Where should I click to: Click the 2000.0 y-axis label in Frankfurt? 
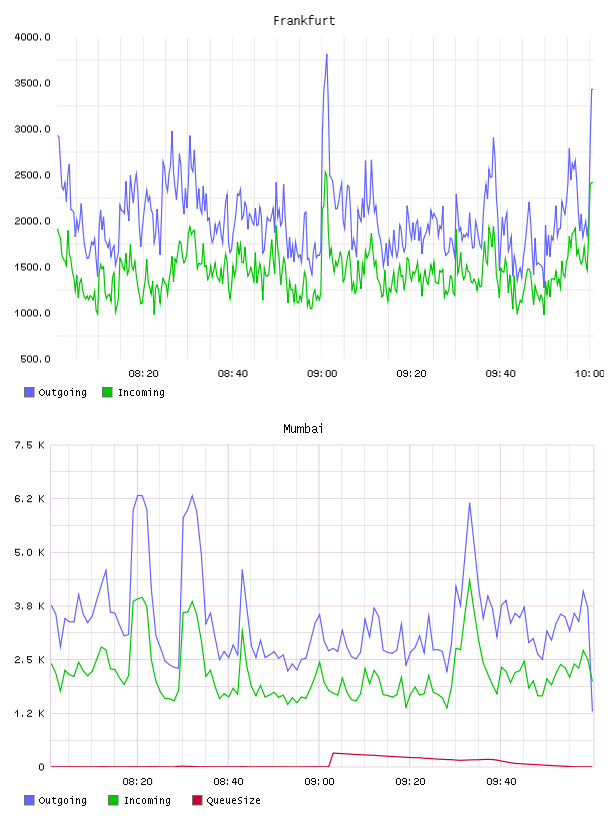point(32,221)
